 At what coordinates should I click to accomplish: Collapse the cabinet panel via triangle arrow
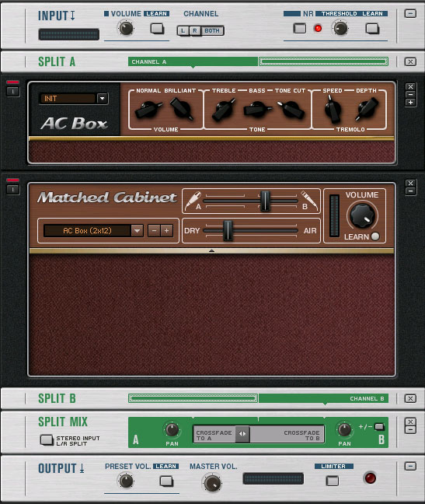coord(211,250)
